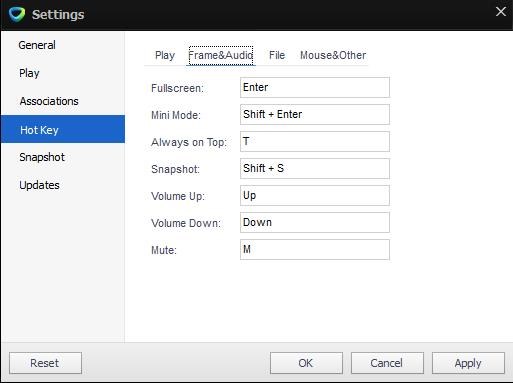
Task: Click the Mute hotkey field
Action: pyautogui.click(x=315, y=249)
